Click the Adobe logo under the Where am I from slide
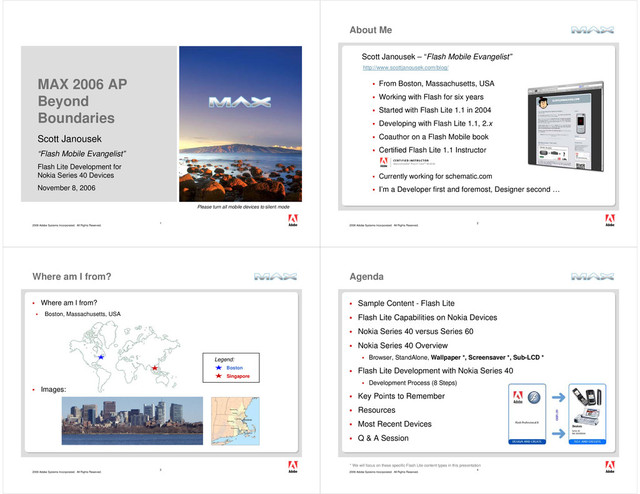 (x=293, y=467)
